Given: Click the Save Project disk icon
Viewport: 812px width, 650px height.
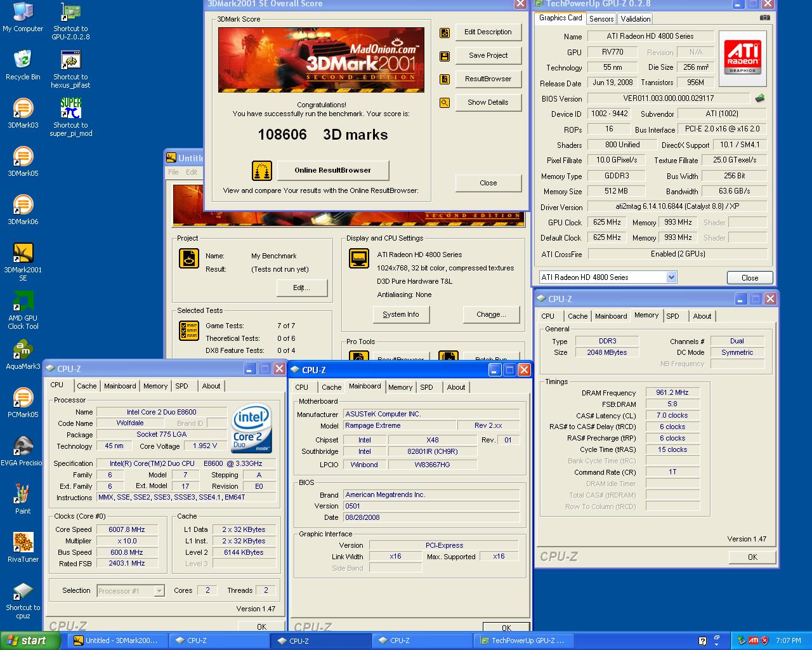Looking at the screenshot, I should [x=445, y=56].
